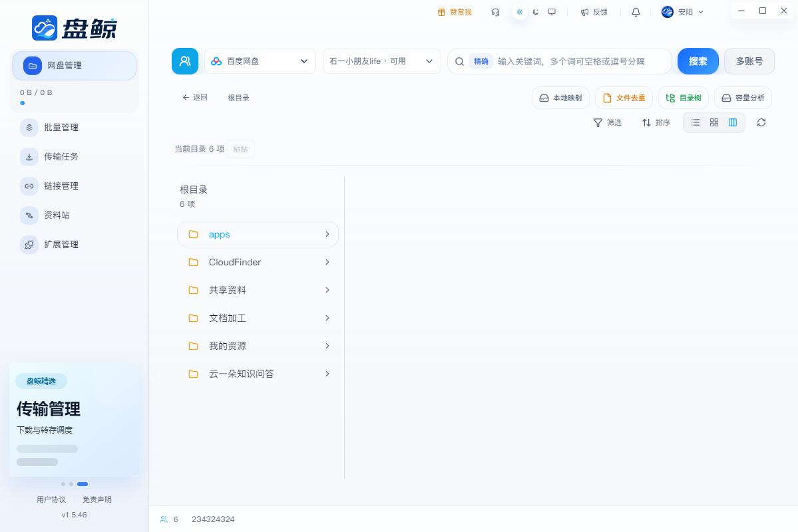Open 本地映射 local mapping
Viewport: 798px width, 532px height.
[560, 98]
